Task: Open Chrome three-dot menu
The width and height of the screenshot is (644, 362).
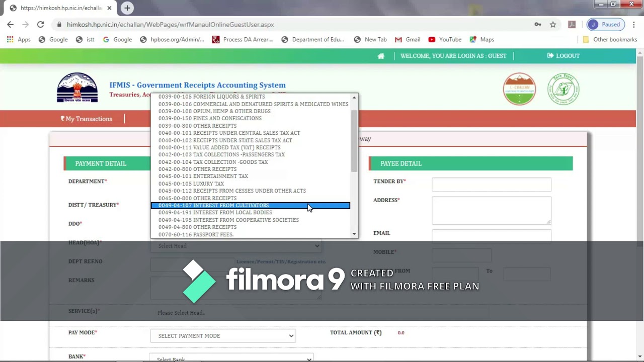Action: (634, 24)
